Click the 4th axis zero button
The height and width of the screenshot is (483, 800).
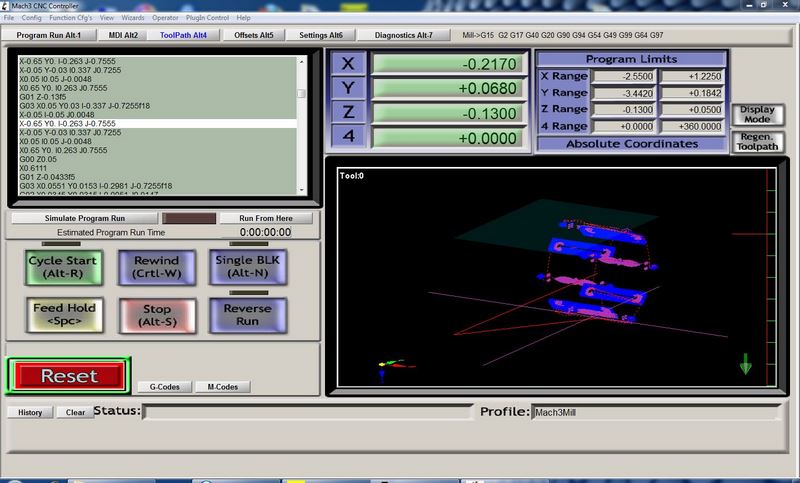click(x=348, y=136)
